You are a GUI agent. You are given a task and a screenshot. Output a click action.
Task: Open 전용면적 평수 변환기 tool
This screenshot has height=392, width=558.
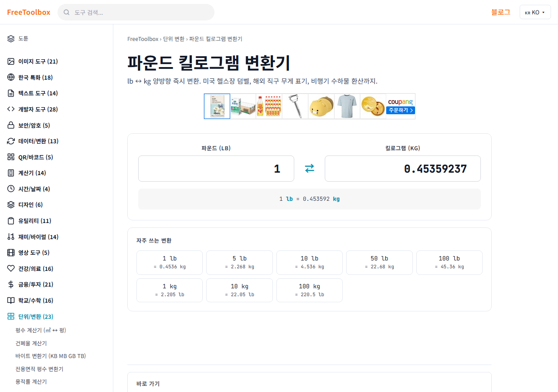click(39, 369)
